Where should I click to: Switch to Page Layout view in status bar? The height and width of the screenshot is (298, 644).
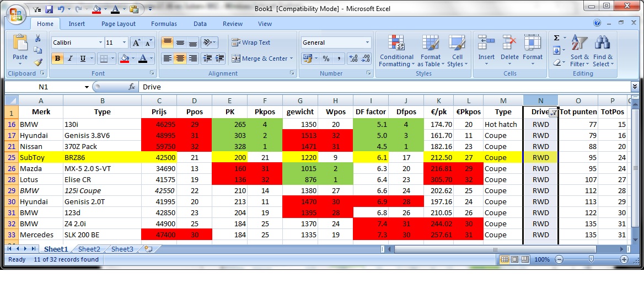(x=514, y=259)
